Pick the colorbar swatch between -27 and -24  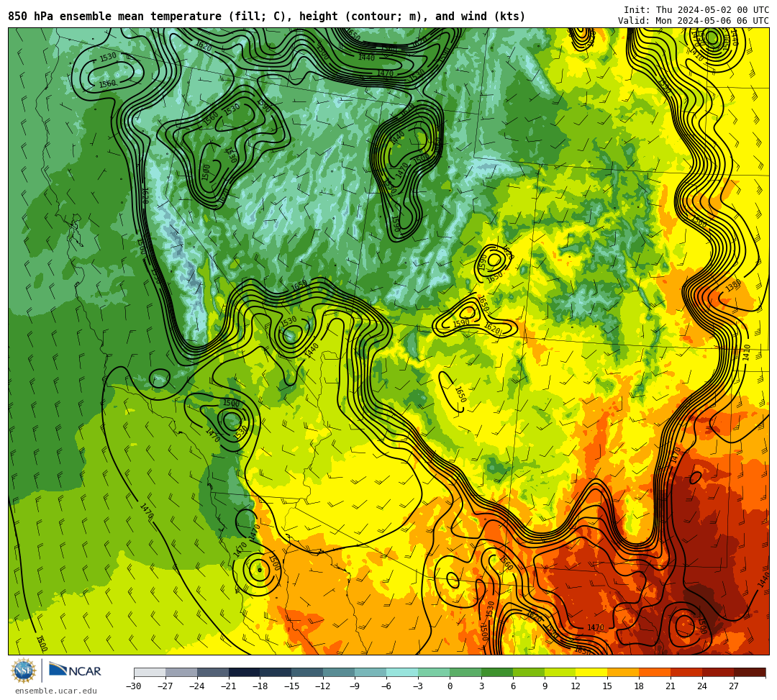(x=181, y=672)
